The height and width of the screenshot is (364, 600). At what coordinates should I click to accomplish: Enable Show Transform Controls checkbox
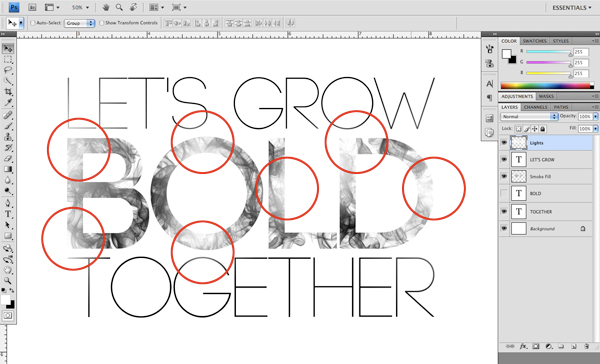coord(101,23)
